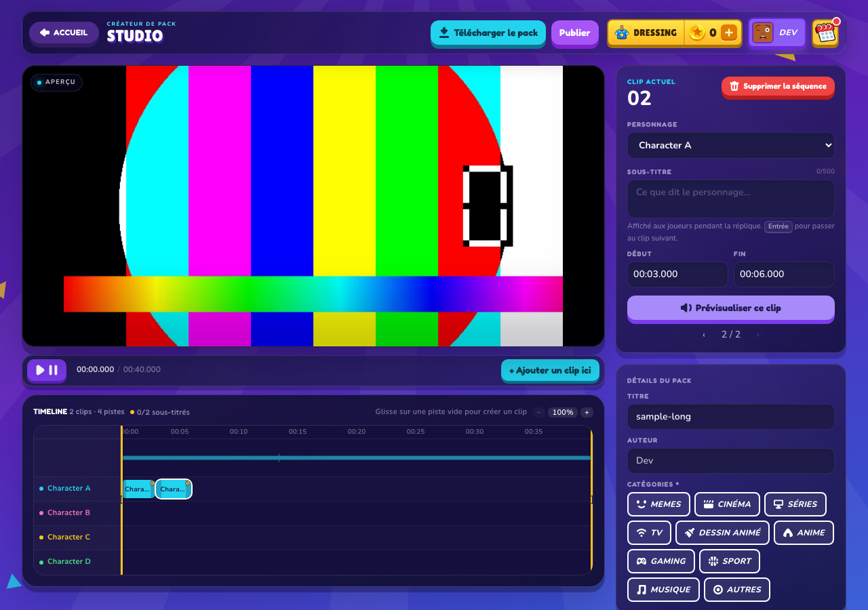This screenshot has width=868, height=610.
Task: Open the Dressing shirt icon
Action: (621, 33)
